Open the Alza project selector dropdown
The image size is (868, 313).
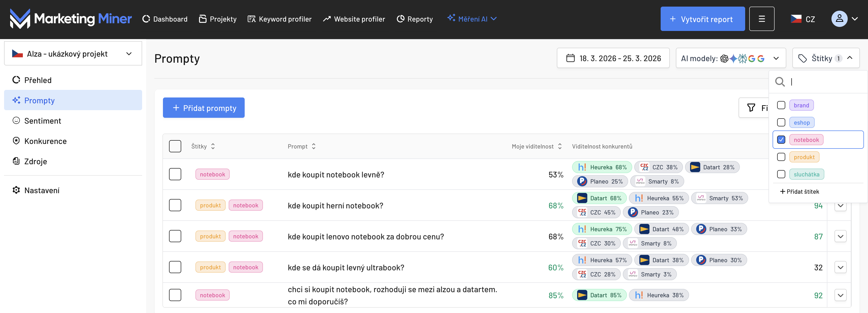click(73, 54)
